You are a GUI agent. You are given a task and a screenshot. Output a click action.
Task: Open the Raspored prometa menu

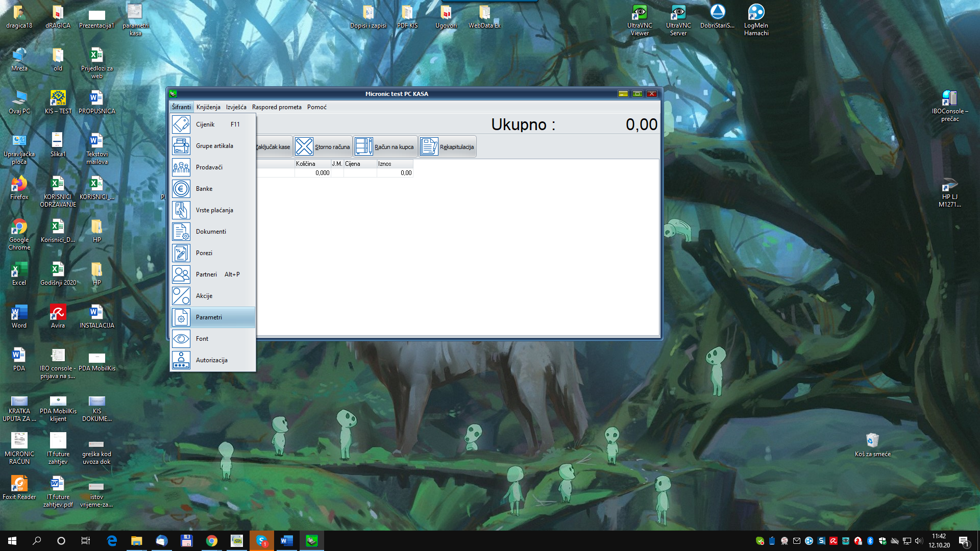coord(277,107)
